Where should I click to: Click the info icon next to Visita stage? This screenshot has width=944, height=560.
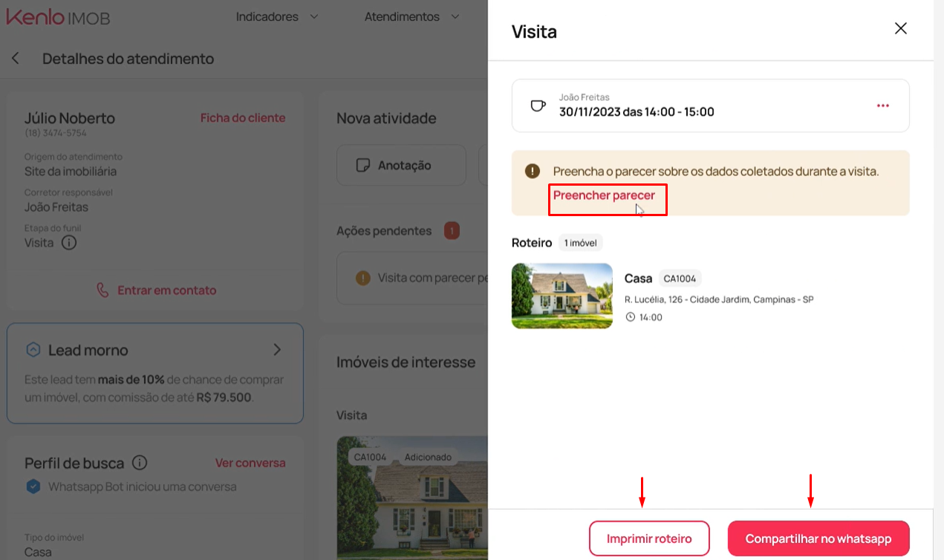[69, 243]
